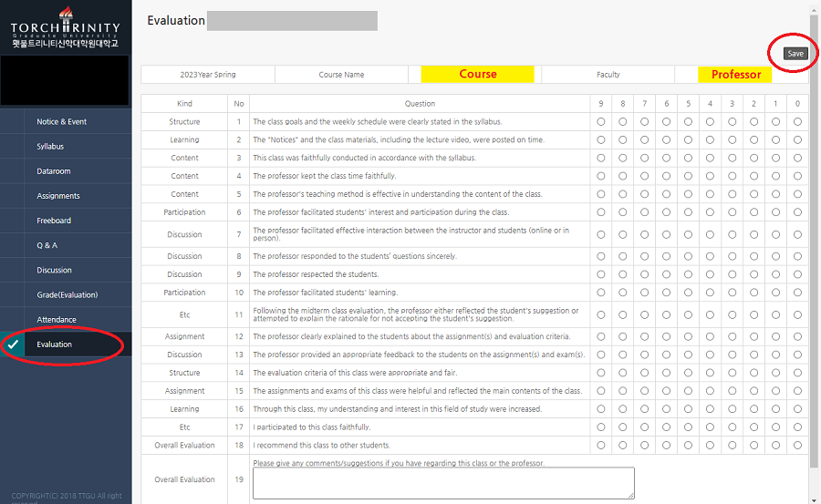Click the checkmark icon beside Evaluation
Image resolution: width=821 pixels, height=504 pixels.
coord(13,345)
